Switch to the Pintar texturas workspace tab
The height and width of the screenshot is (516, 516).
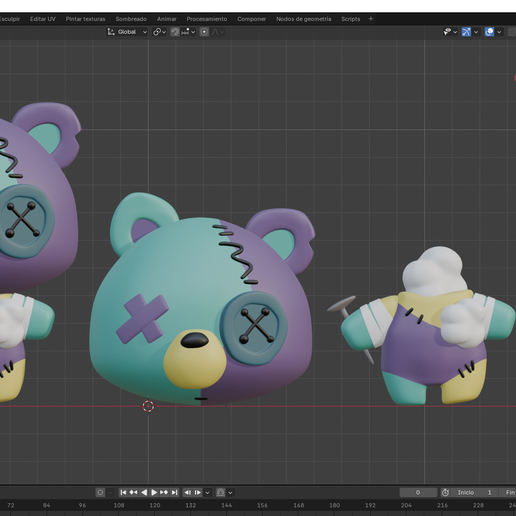[x=85, y=19]
